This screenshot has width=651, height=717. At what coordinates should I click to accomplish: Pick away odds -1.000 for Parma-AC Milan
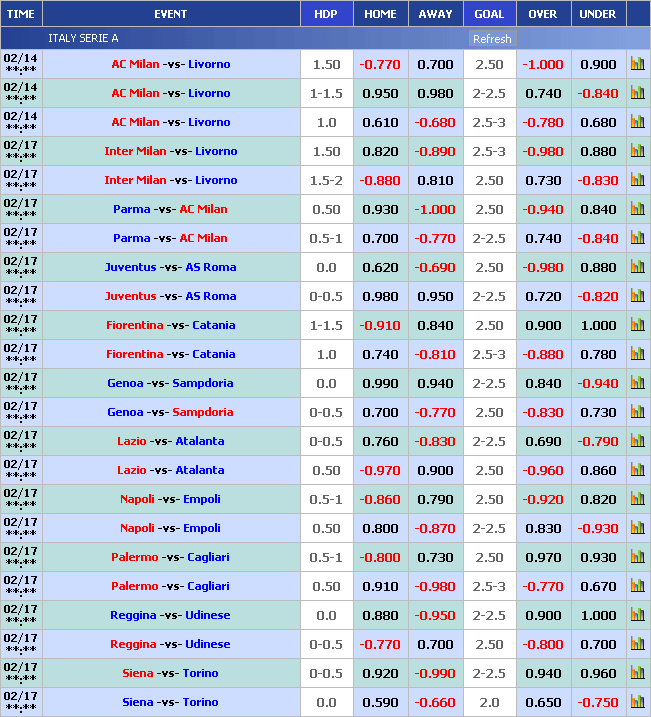tap(435, 209)
